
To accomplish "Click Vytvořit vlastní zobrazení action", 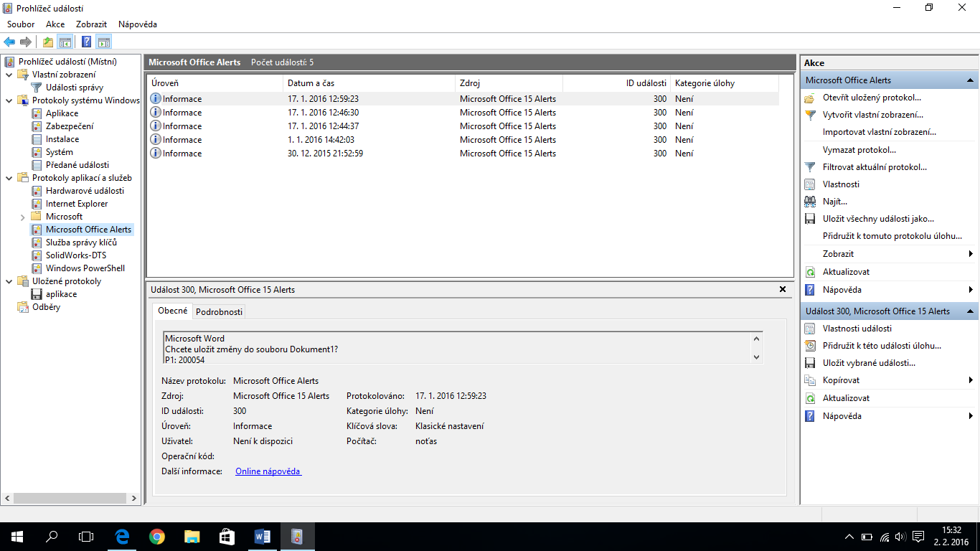I will (872, 115).
